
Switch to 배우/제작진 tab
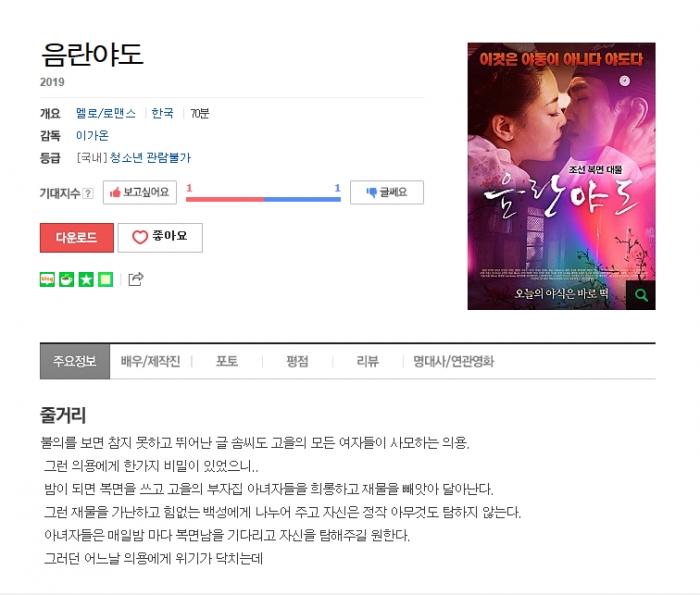pyautogui.click(x=150, y=361)
